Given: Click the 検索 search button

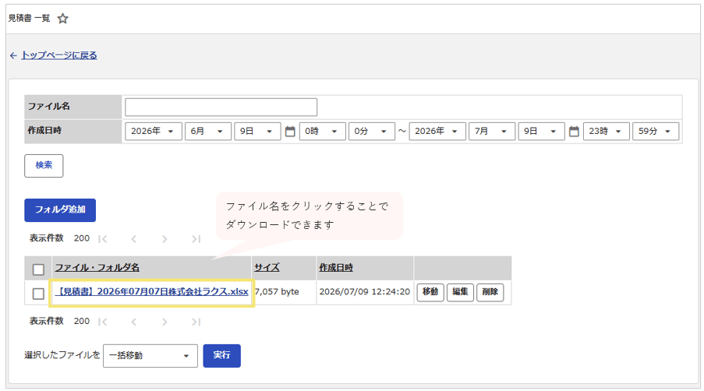Looking at the screenshot, I should pyautogui.click(x=44, y=166).
